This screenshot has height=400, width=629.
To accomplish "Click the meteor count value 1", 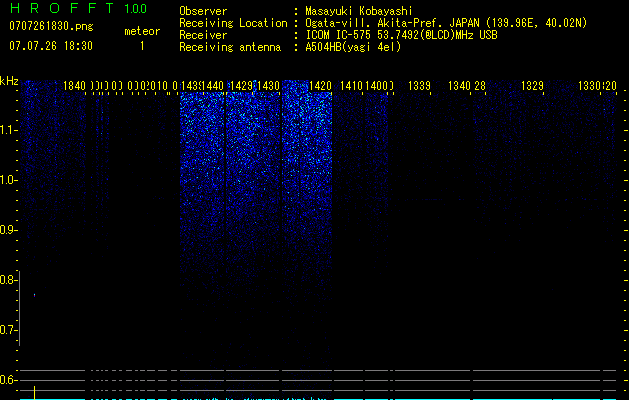I will tap(142, 46).
